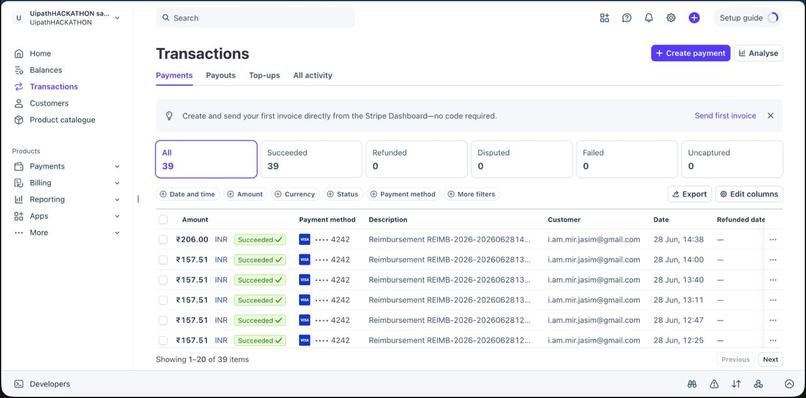This screenshot has height=398, width=806.
Task: Tick the select-all checkbox in table header
Action: (163, 220)
